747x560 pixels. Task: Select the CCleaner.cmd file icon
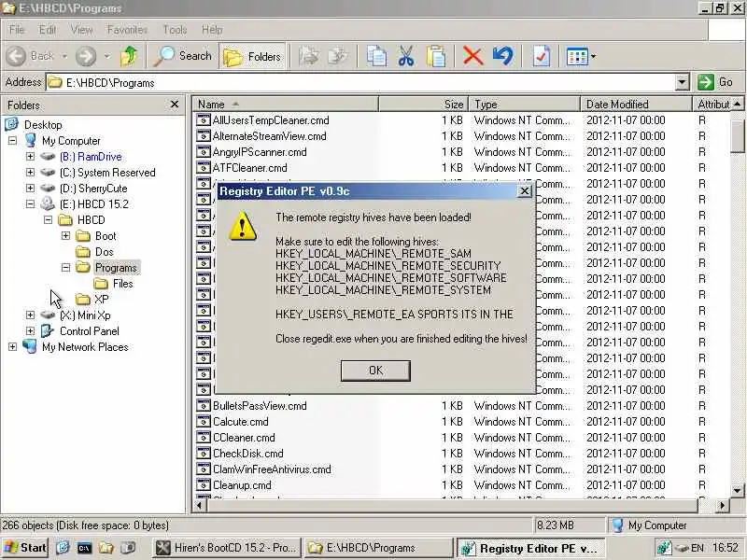pos(204,437)
